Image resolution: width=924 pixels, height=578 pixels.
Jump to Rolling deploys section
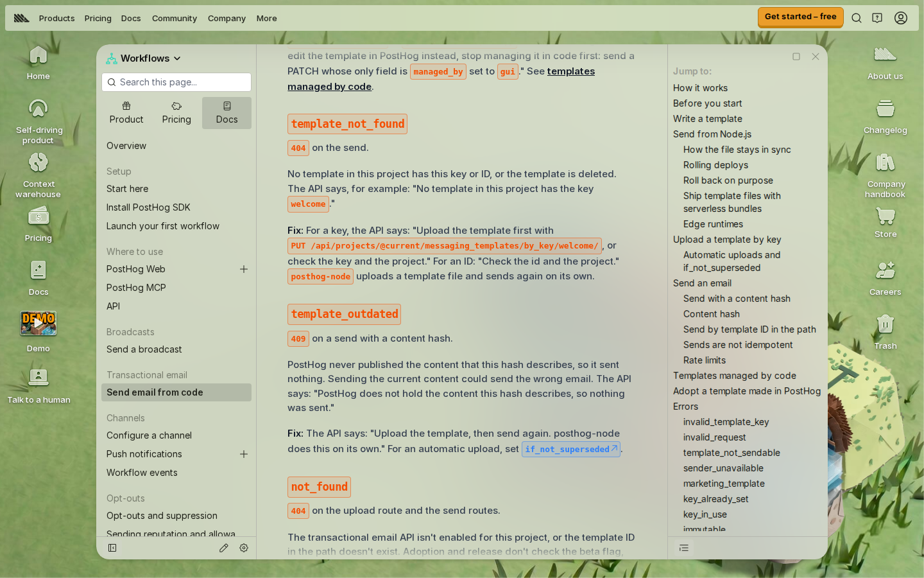point(715,165)
